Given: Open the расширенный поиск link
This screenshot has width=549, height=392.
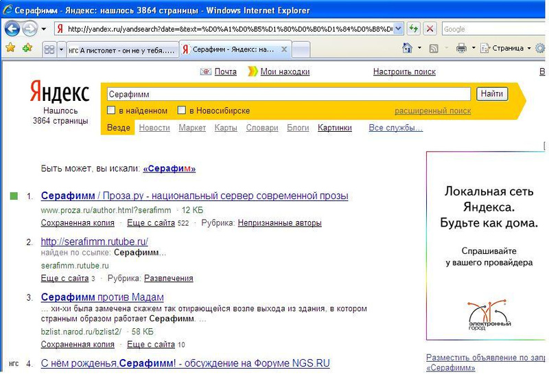Looking at the screenshot, I should [432, 111].
